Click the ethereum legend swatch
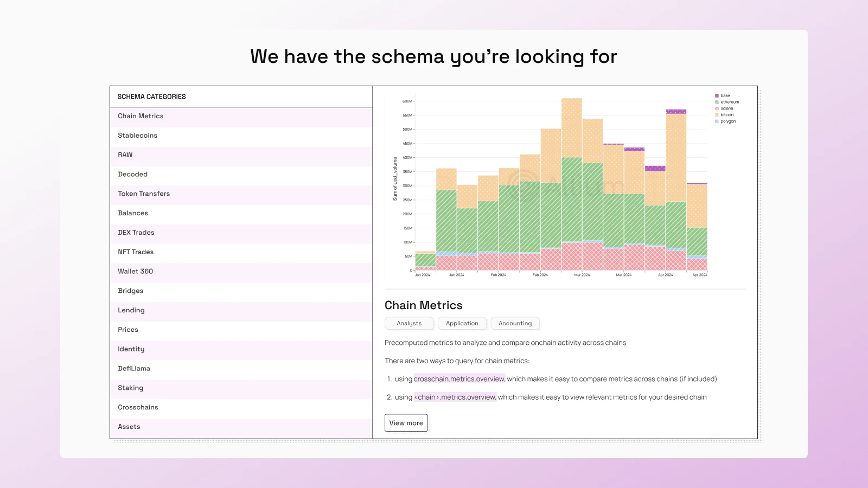 (x=717, y=102)
